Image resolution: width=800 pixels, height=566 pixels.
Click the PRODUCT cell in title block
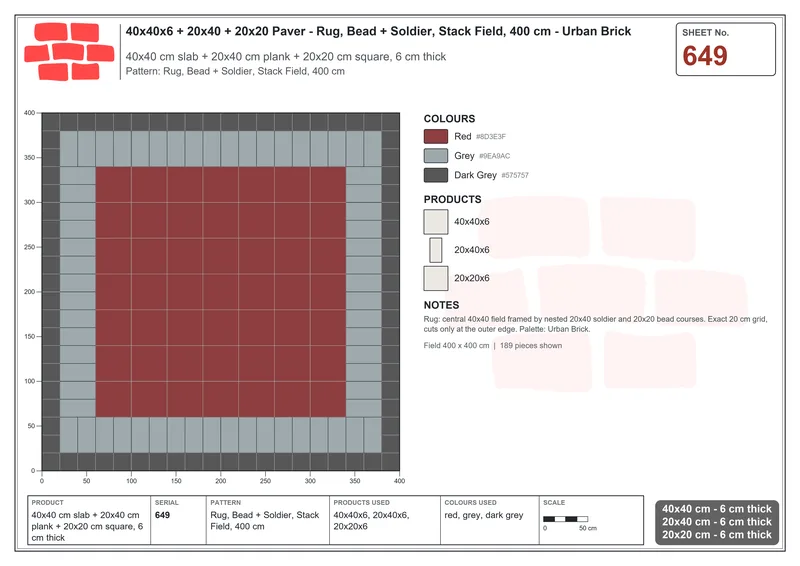(x=89, y=520)
